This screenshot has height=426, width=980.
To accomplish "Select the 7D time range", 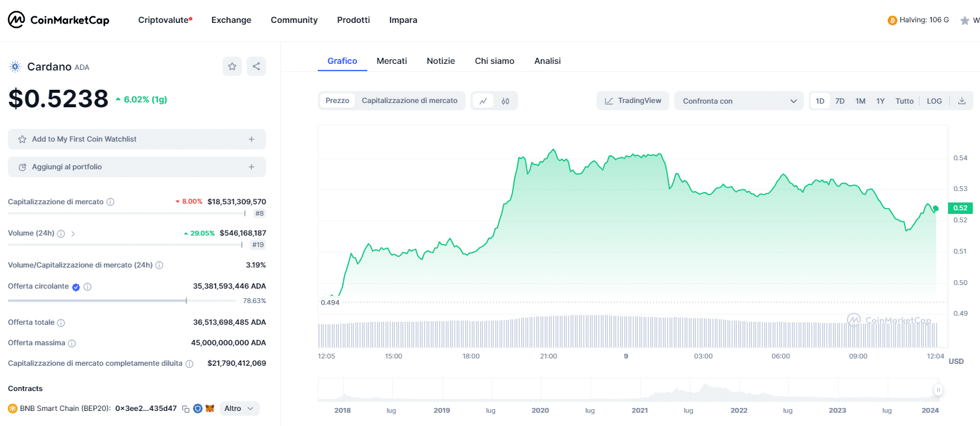I will pyautogui.click(x=839, y=101).
